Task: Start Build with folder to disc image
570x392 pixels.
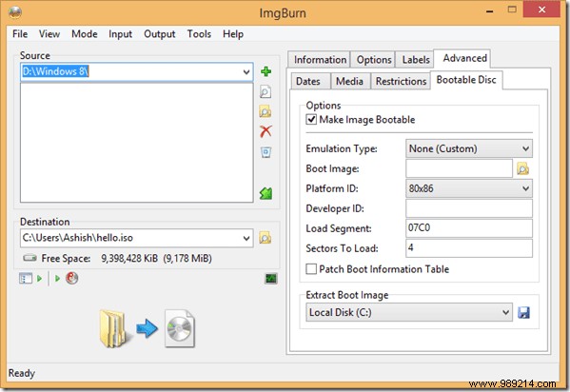Action: tap(147, 328)
